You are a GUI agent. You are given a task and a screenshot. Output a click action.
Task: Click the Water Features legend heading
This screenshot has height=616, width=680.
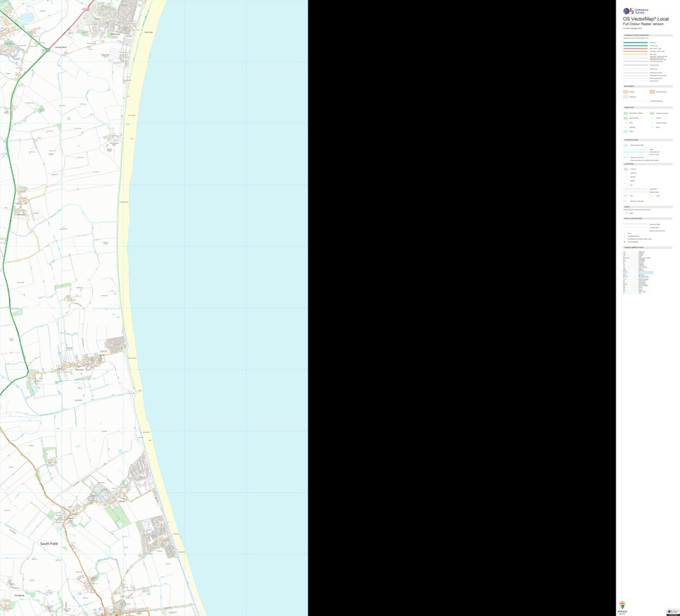point(648,140)
